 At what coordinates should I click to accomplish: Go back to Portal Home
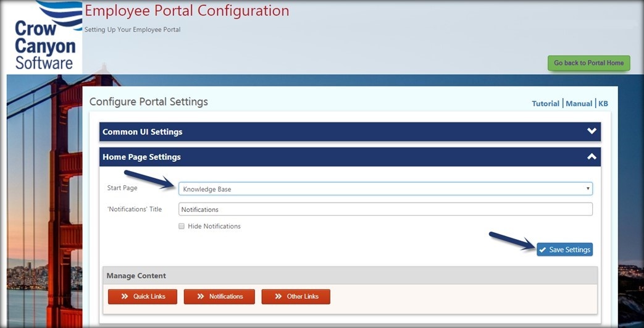[588, 63]
